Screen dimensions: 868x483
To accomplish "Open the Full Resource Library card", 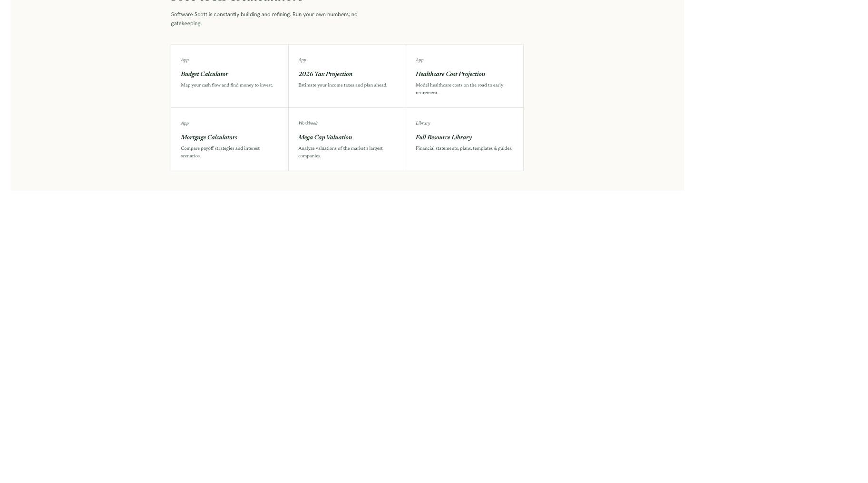I will click(x=465, y=139).
